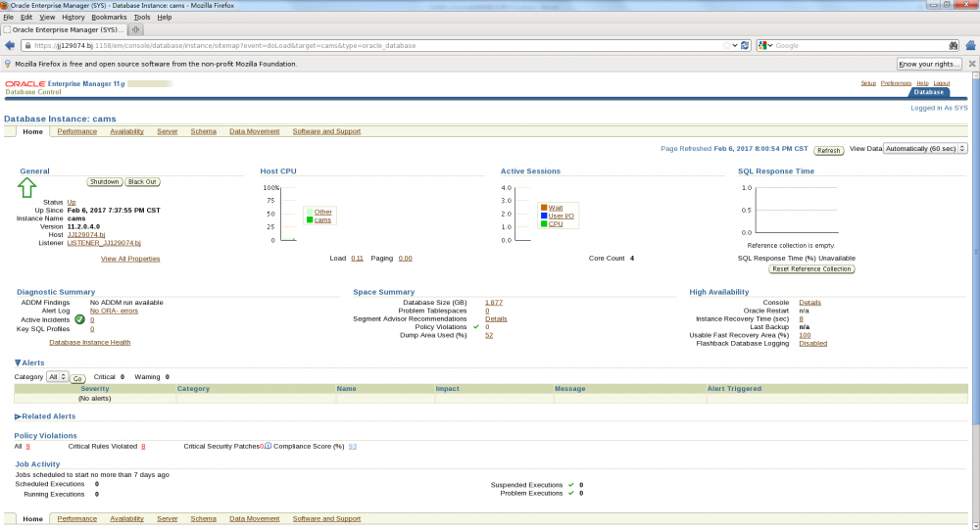Click the Shutdown button
This screenshot has width=980, height=530.
(x=105, y=182)
